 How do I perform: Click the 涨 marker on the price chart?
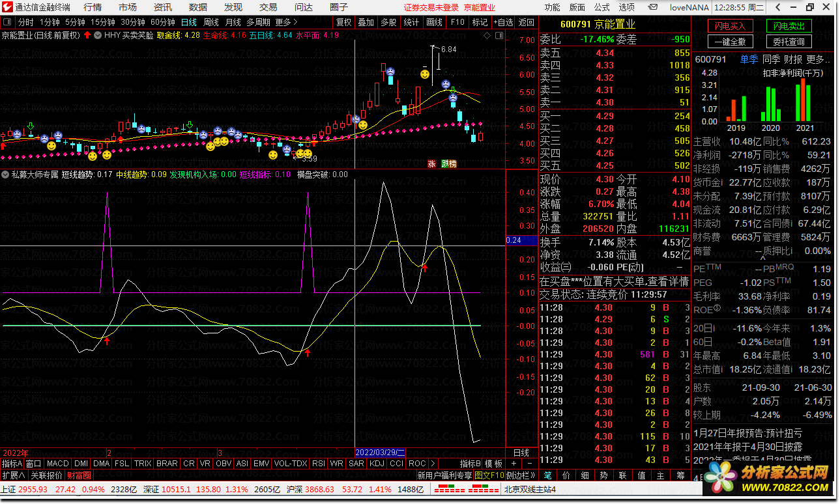(x=431, y=163)
